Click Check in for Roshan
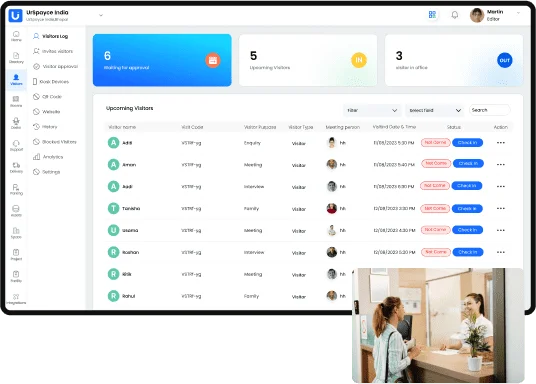The image size is (536, 384). pyautogui.click(x=468, y=252)
